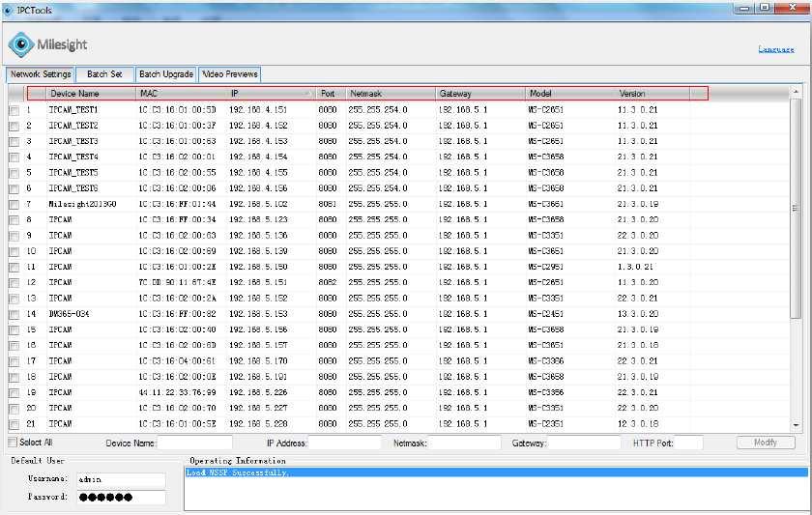The image size is (812, 515).
Task: Click the scroll down arrow of device list
Action: 796,425
